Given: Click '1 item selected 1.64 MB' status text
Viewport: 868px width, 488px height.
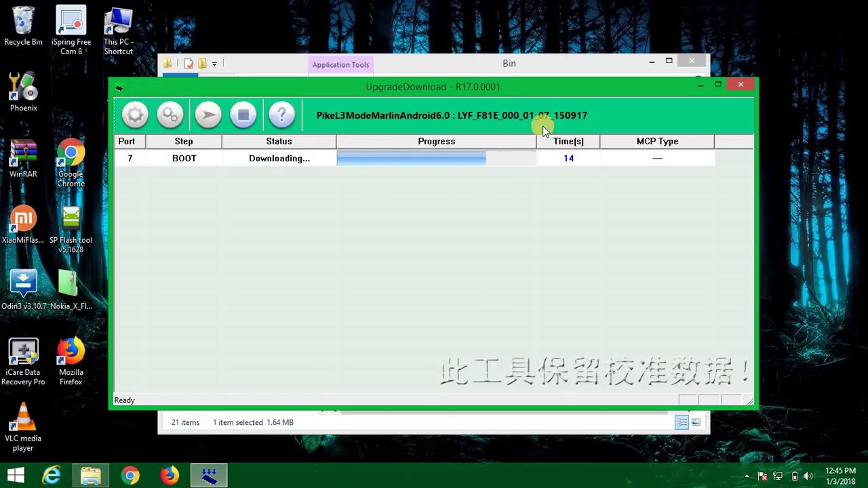Looking at the screenshot, I should [x=253, y=422].
